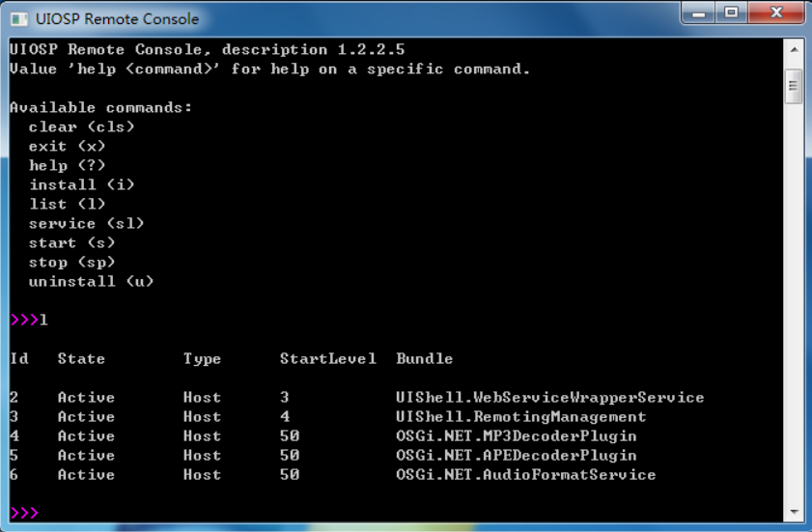Viewport: 812px width, 532px height.
Task: Click the 'UIOSP Remote Console' title text
Action: tap(117, 19)
